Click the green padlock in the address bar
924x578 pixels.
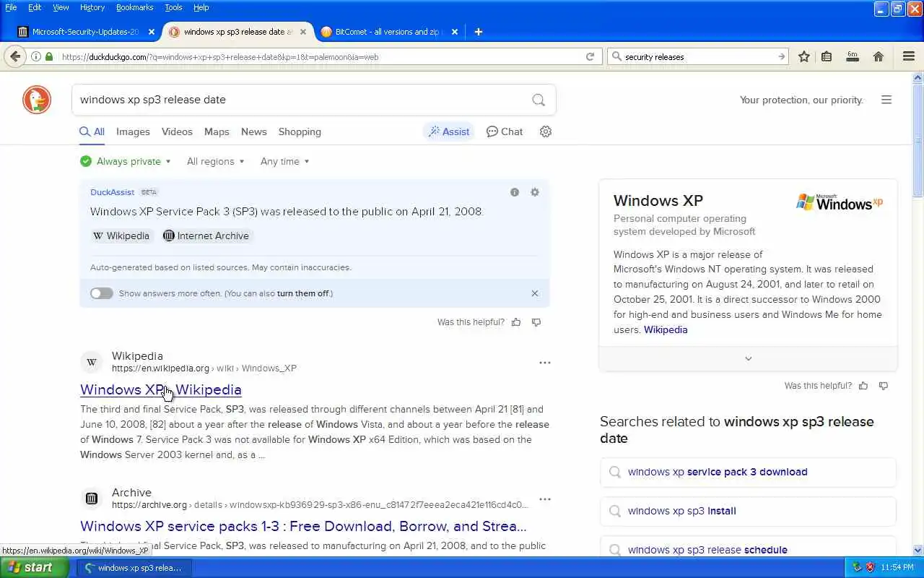coord(49,56)
